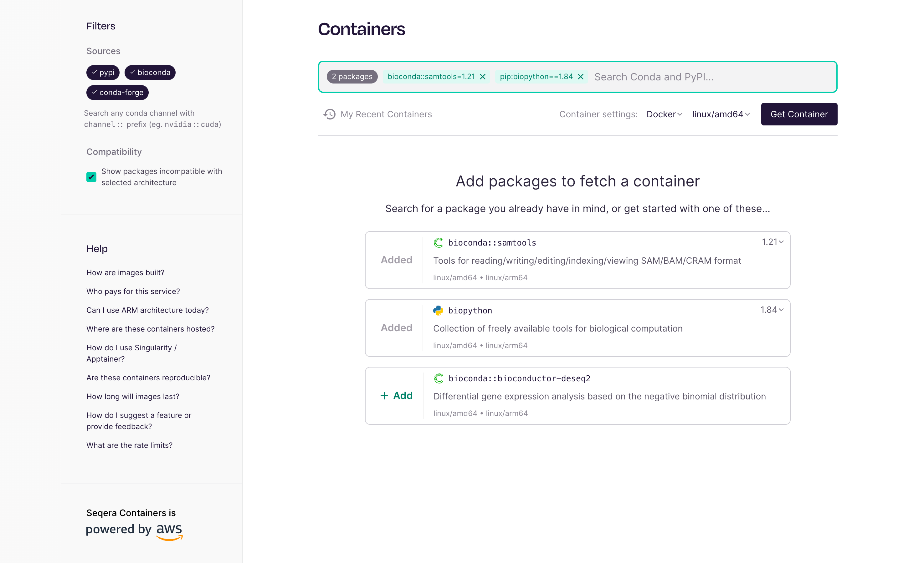
Task: Toggle the bioconda source filter
Action: point(150,73)
